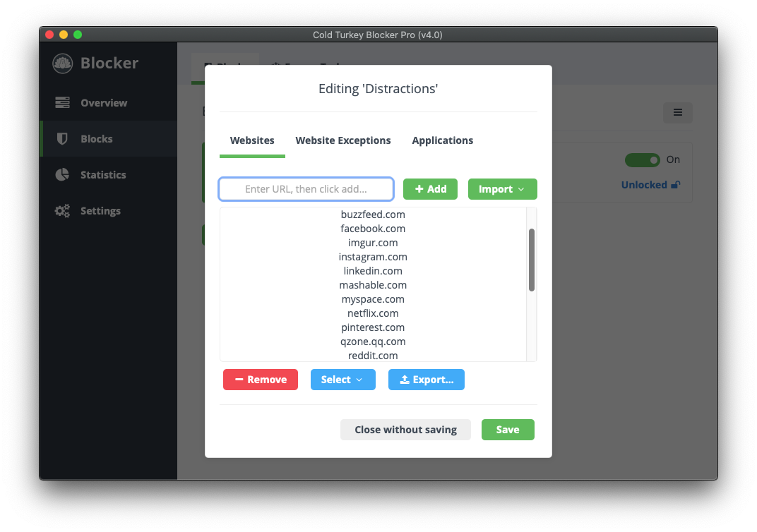This screenshot has width=757, height=532.
Task: Click the red Remove button
Action: click(260, 380)
